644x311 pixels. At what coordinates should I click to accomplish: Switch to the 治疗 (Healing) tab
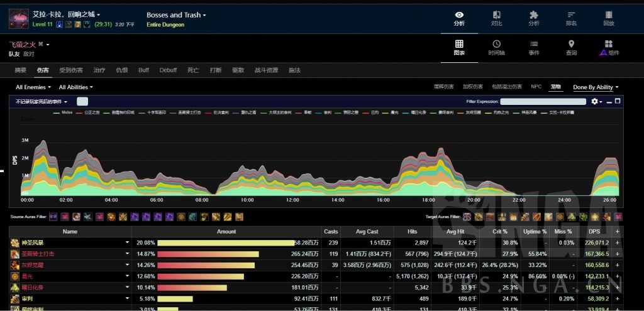pyautogui.click(x=99, y=70)
